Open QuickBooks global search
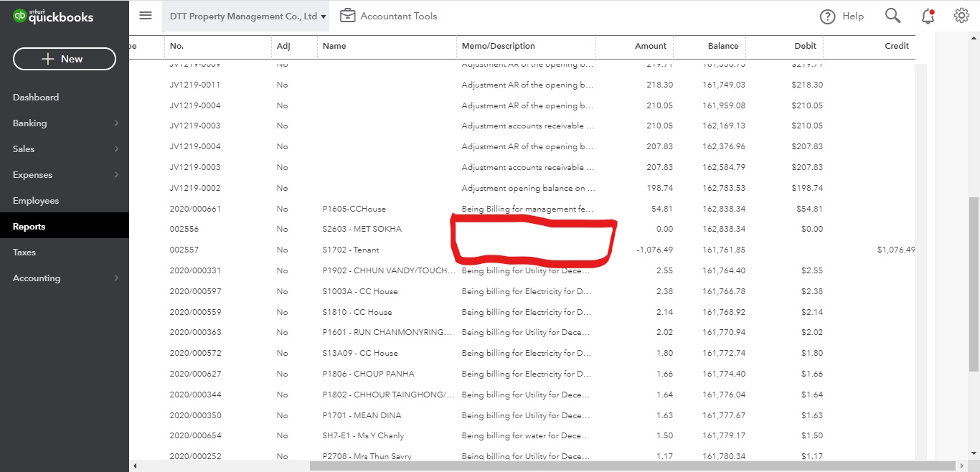 click(x=892, y=14)
